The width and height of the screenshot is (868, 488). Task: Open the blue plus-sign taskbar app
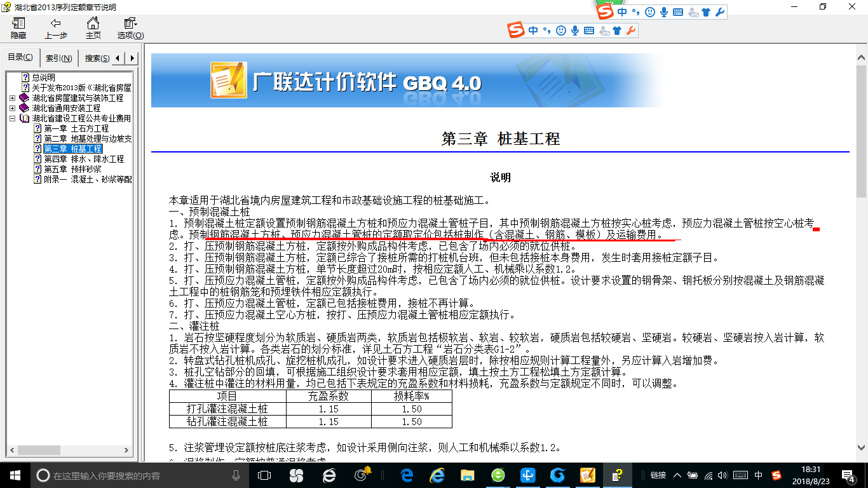pyautogui.click(x=528, y=475)
